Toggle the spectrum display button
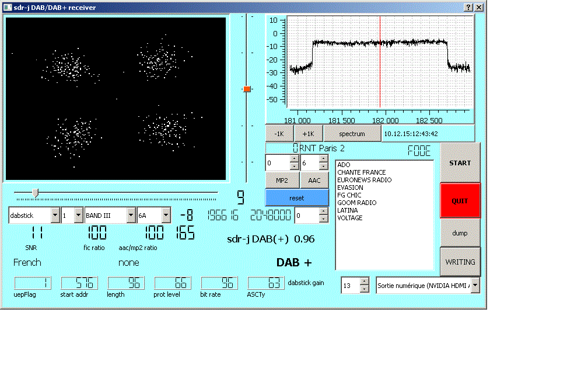This screenshot has width=588, height=368. 352,134
